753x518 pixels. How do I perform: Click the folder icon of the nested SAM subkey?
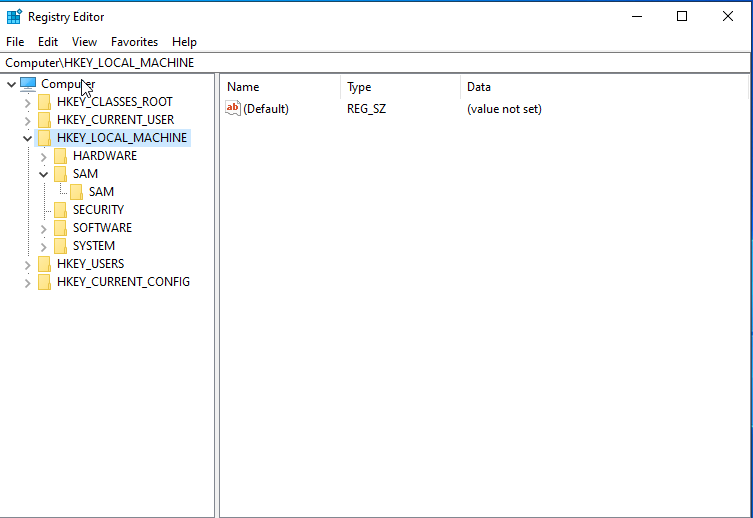point(76,192)
